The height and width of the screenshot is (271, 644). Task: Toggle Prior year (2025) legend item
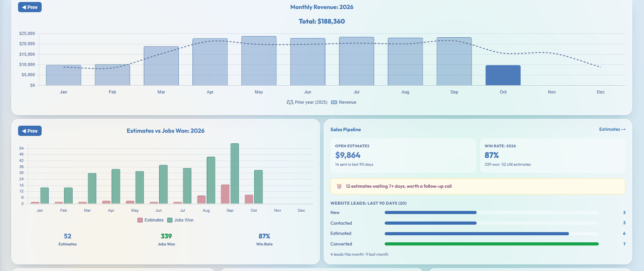pyautogui.click(x=307, y=102)
